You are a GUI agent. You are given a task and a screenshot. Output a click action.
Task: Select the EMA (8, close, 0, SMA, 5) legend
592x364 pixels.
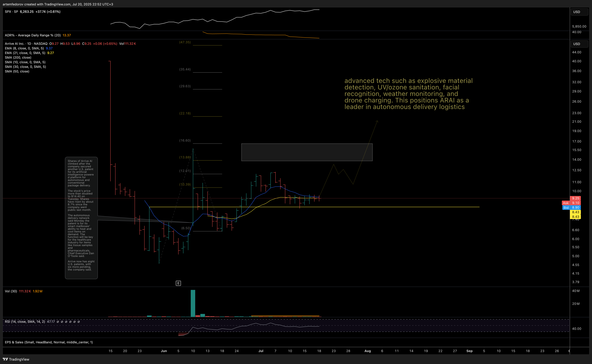tap(24, 48)
